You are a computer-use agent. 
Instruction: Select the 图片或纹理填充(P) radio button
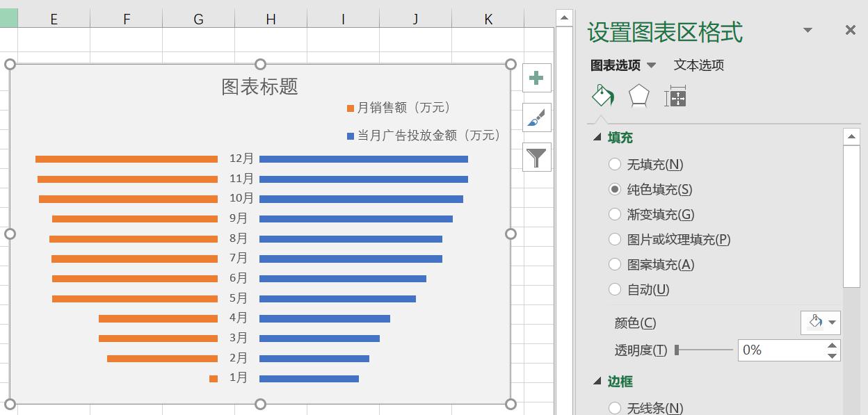(615, 239)
